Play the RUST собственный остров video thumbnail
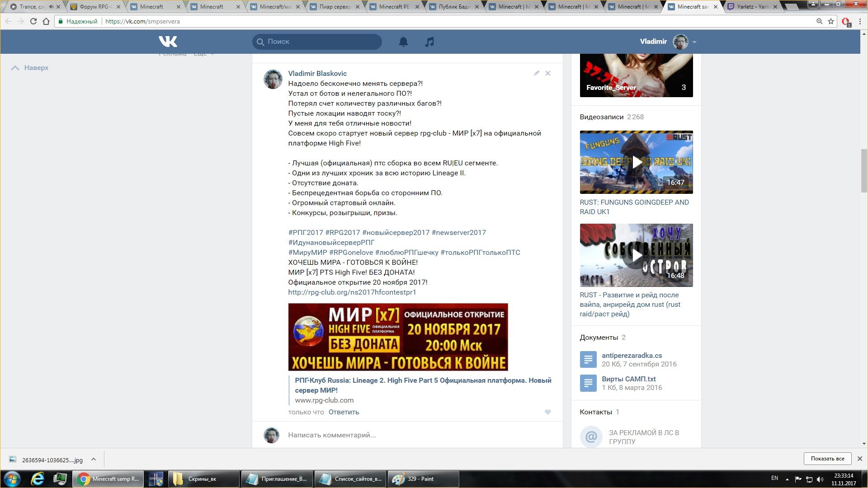The image size is (868, 488). click(x=636, y=255)
